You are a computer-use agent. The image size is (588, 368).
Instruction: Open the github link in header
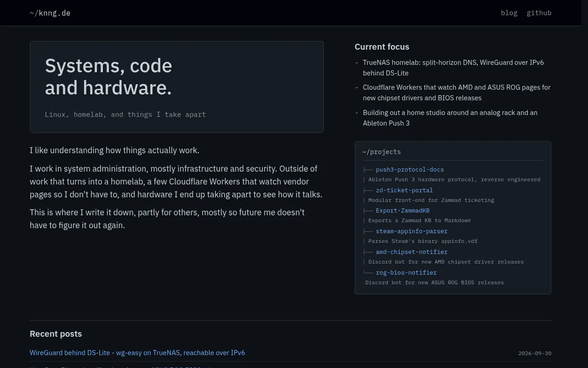[539, 13]
